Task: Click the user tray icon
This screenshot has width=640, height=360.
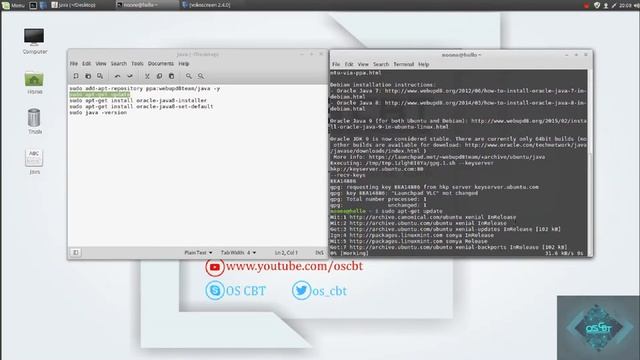Action: [606, 5]
